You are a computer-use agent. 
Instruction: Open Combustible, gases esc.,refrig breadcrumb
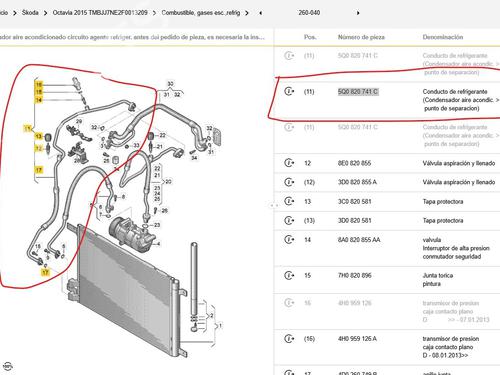201,13
